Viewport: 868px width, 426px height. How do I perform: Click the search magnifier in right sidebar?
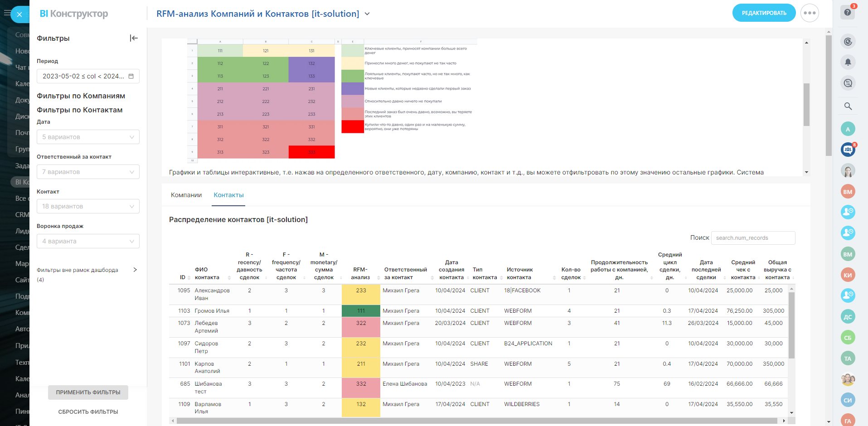(848, 106)
